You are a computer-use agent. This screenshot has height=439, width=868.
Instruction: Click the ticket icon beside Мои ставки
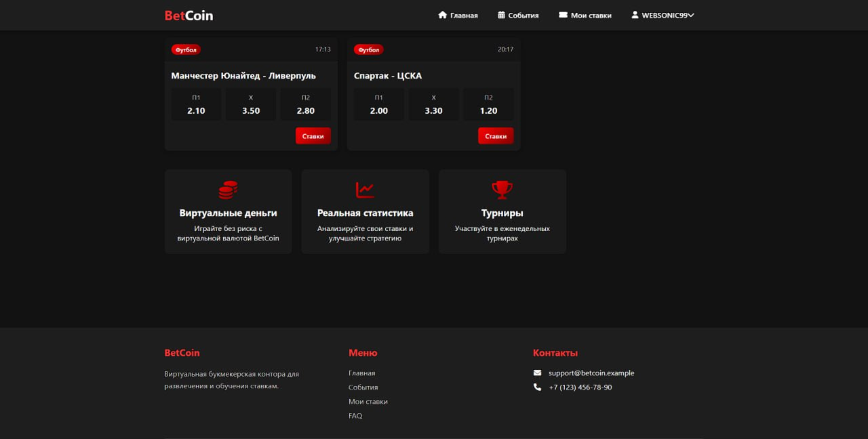tap(563, 15)
